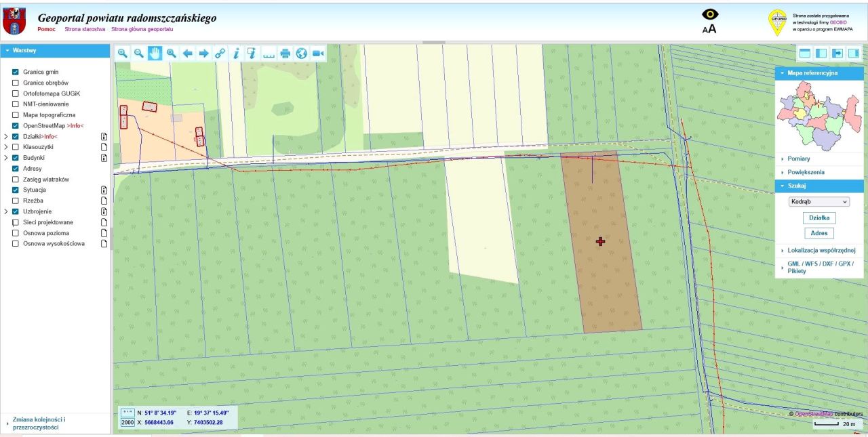The width and height of the screenshot is (868, 437).
Task: Click the video camera toolbar icon
Action: click(318, 54)
